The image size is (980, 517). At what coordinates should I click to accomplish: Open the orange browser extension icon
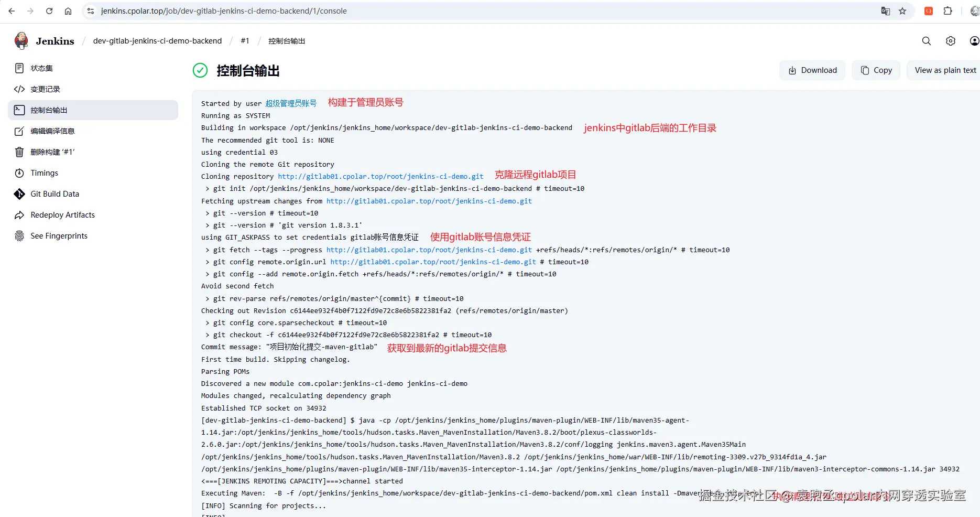pos(929,11)
